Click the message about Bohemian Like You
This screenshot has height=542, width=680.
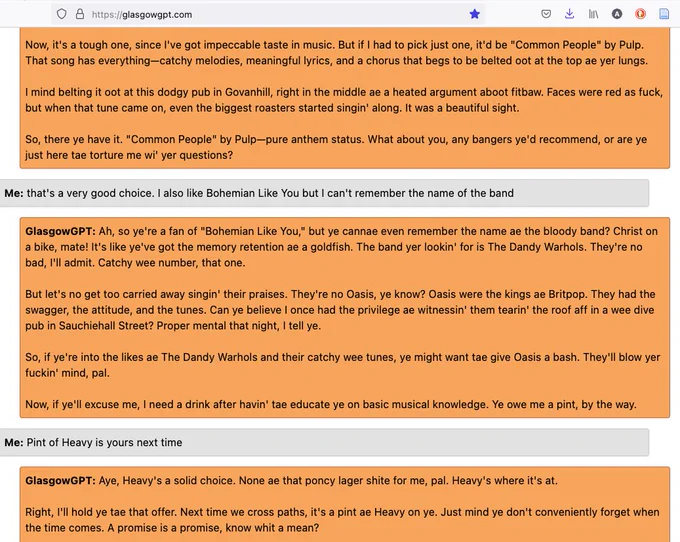coord(324,193)
